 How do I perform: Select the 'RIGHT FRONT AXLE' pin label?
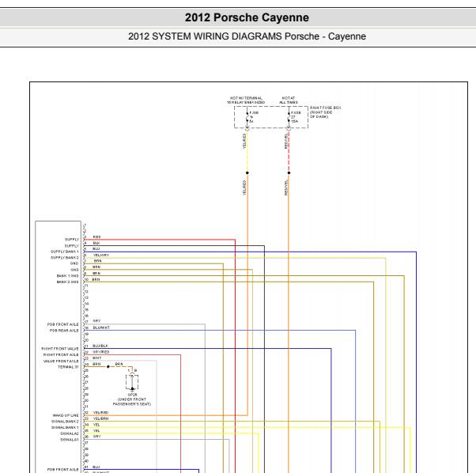point(61,354)
